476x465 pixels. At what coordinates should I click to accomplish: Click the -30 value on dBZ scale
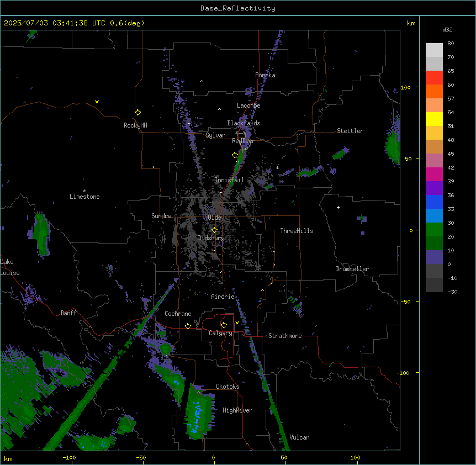pyautogui.click(x=452, y=292)
